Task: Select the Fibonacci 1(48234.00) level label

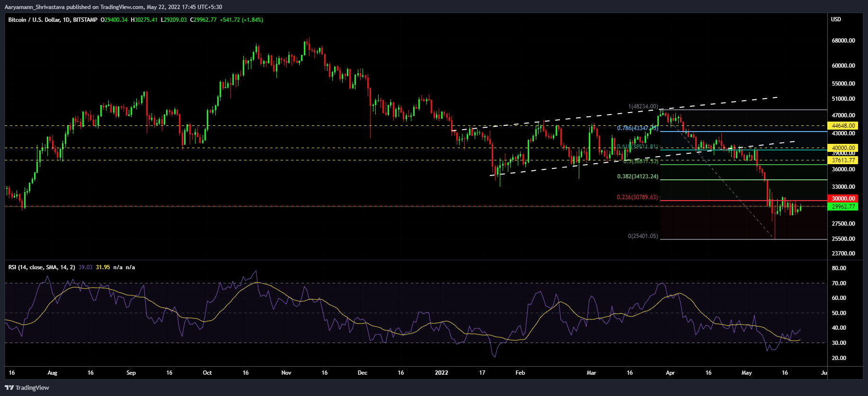Action: pos(643,106)
